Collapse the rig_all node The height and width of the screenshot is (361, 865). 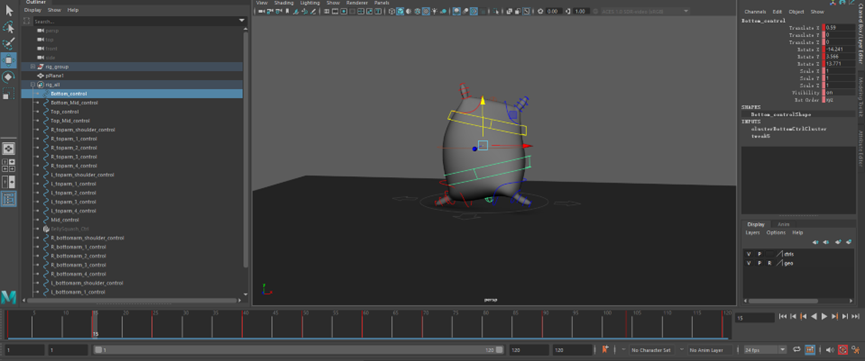pyautogui.click(x=33, y=84)
